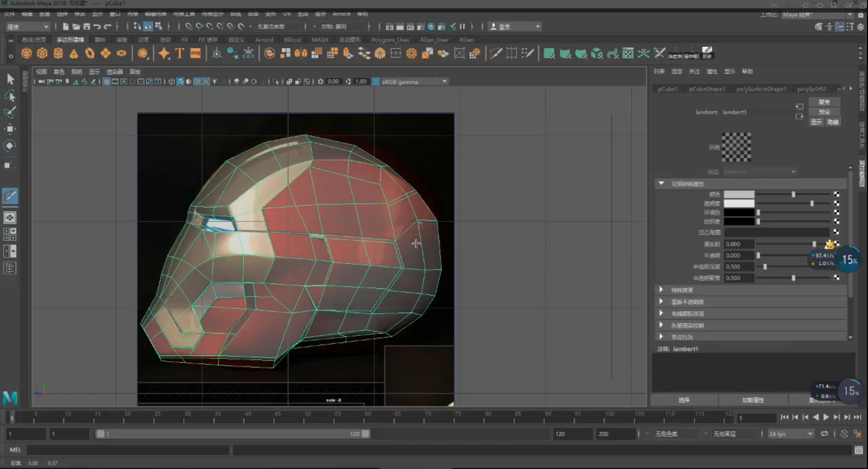
Task: Switch to the Bifrost shelf tab
Action: coord(293,40)
